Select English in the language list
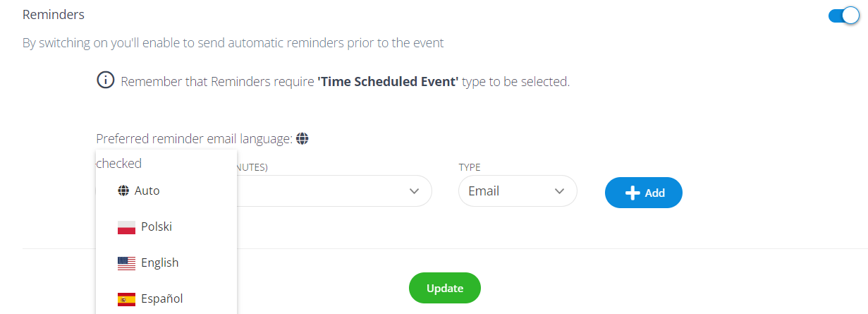This screenshot has height=314, width=868. (x=159, y=263)
